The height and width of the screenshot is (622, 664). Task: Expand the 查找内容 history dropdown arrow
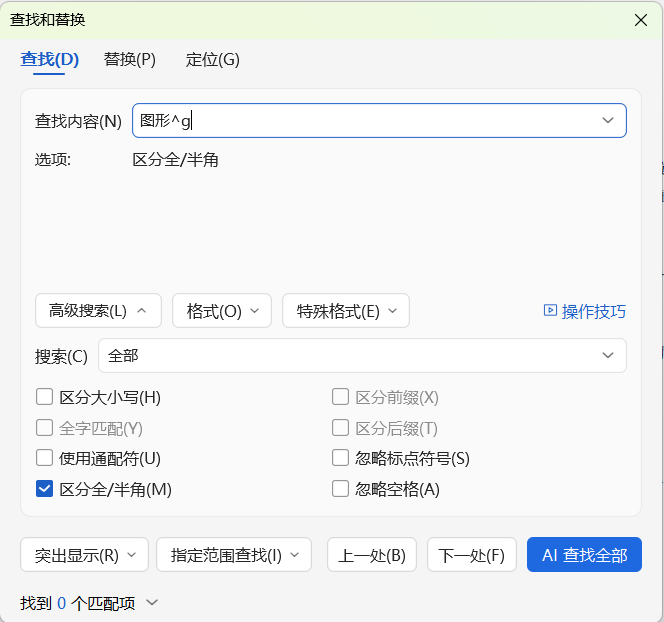608,121
